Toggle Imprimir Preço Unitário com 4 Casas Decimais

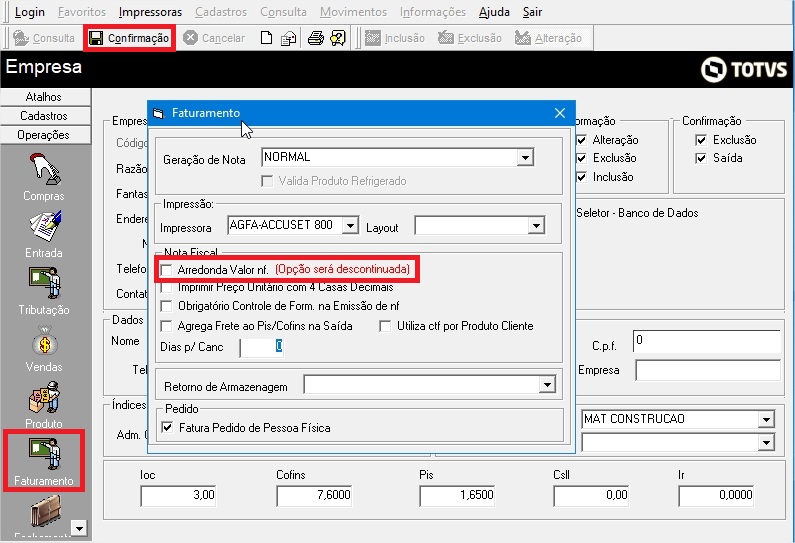click(x=166, y=288)
